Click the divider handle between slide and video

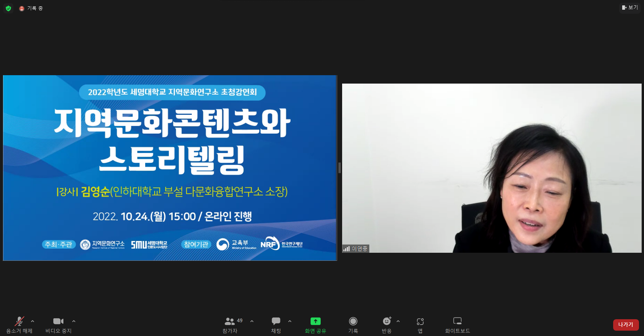point(339,168)
